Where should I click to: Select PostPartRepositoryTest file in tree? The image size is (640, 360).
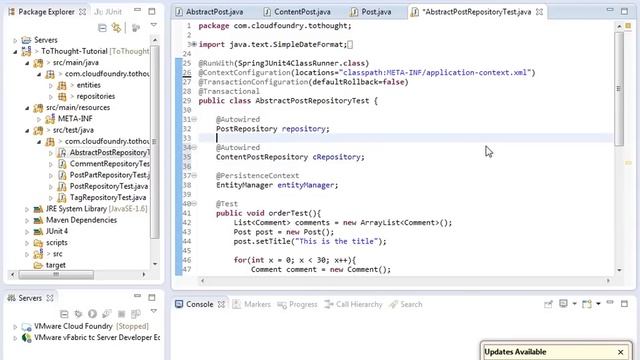[x=109, y=175]
